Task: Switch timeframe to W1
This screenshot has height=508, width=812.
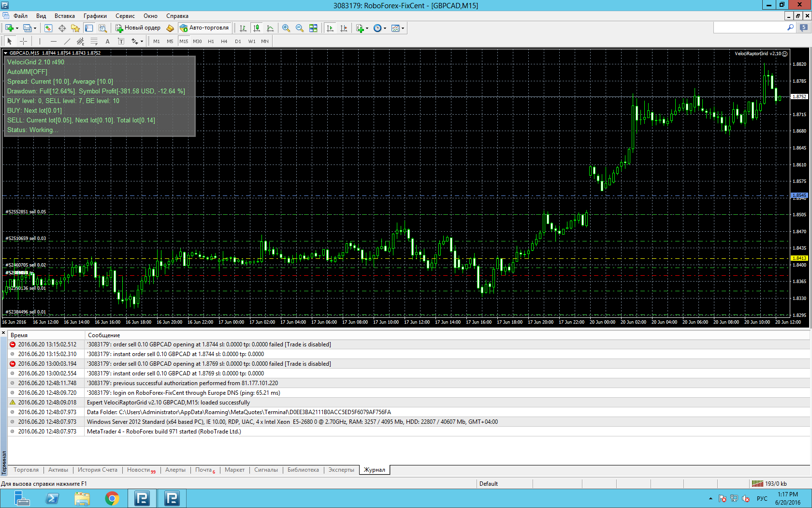Action: 252,41
